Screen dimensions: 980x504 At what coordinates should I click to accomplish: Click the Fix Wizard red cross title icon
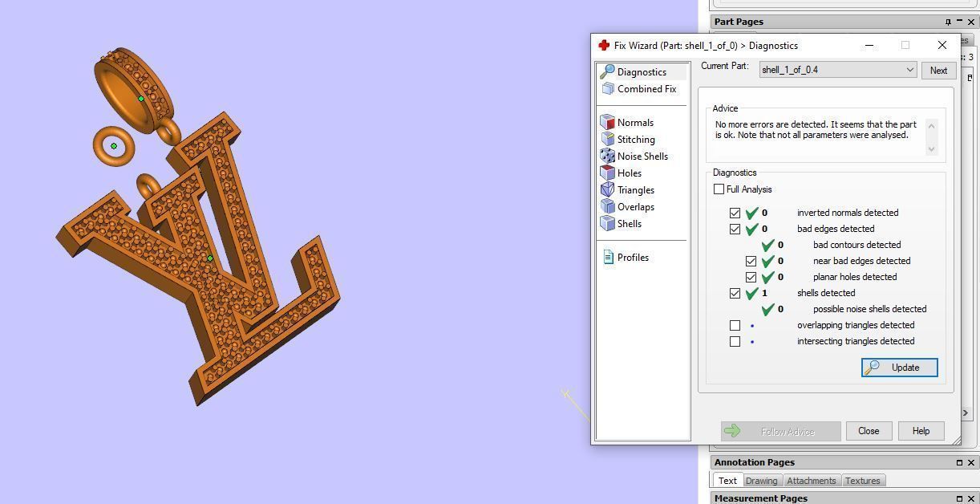(604, 46)
